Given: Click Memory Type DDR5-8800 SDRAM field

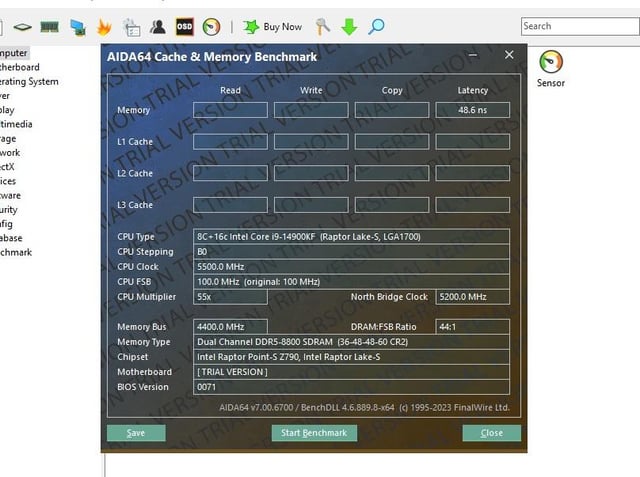Looking at the screenshot, I should pos(351,342).
